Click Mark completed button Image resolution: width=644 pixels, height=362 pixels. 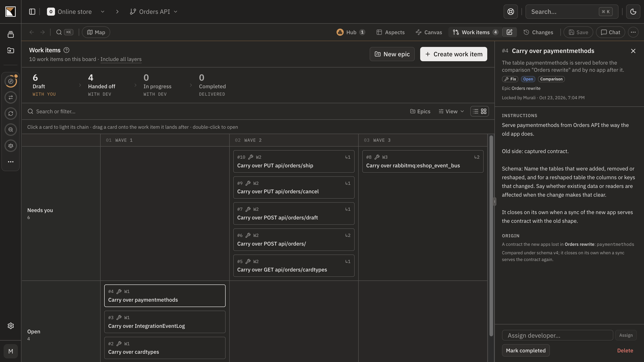(x=526, y=351)
